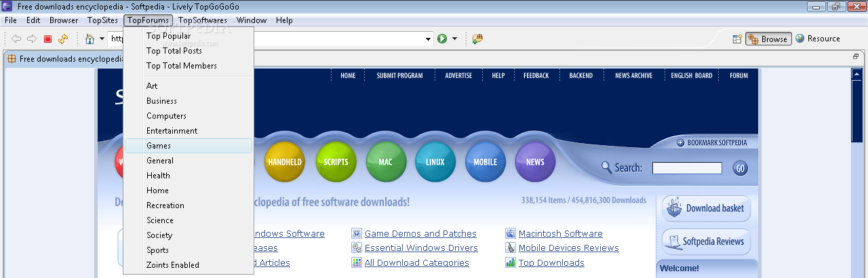Select Entertainment forum category
The image size is (868, 278).
189,131
